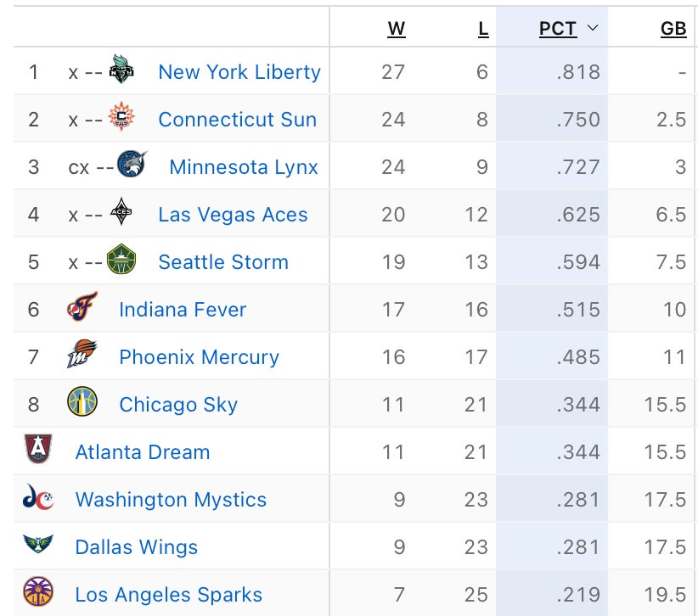Viewport: 698px width, 616px height.
Task: Toggle PCT sort direction arrow
Action: (x=593, y=28)
